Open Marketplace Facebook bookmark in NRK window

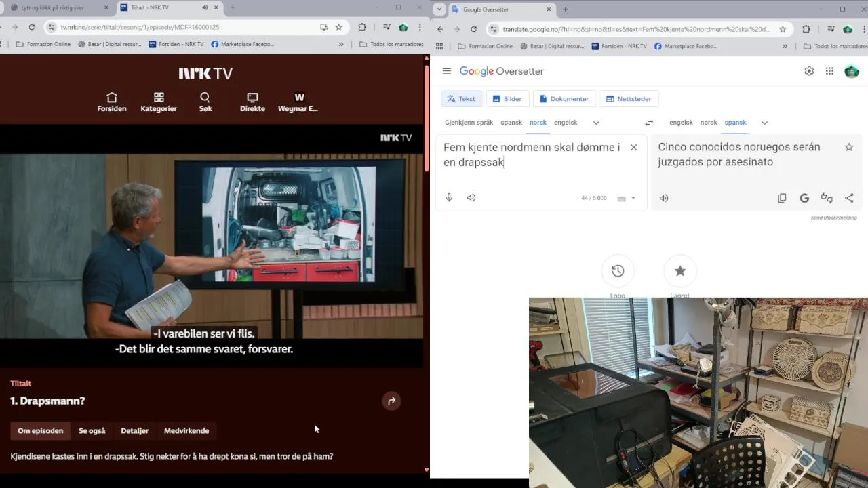242,44
